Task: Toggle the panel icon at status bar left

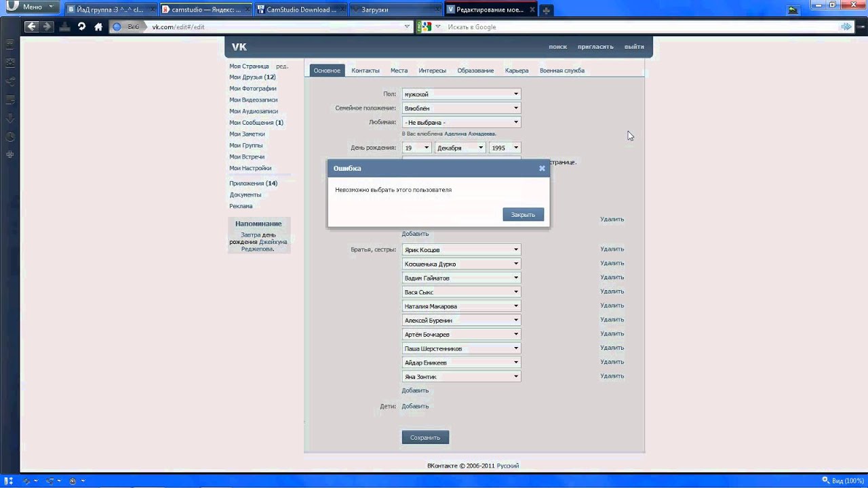Action: coord(9,481)
